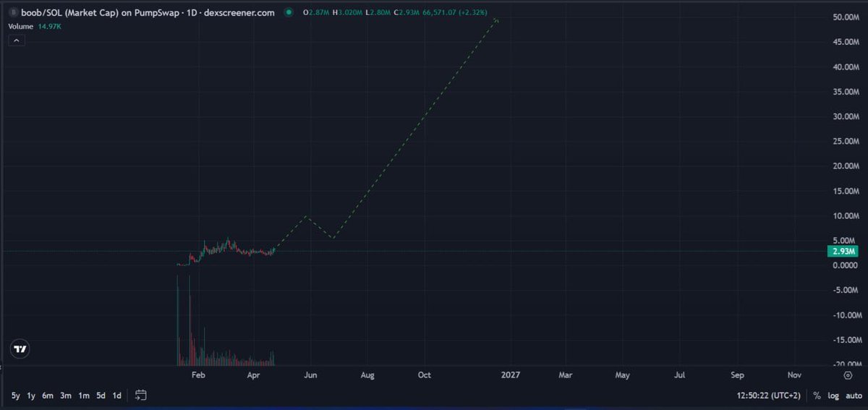The image size is (868, 410).
Task: Click the Feb time axis label
Action: point(198,375)
